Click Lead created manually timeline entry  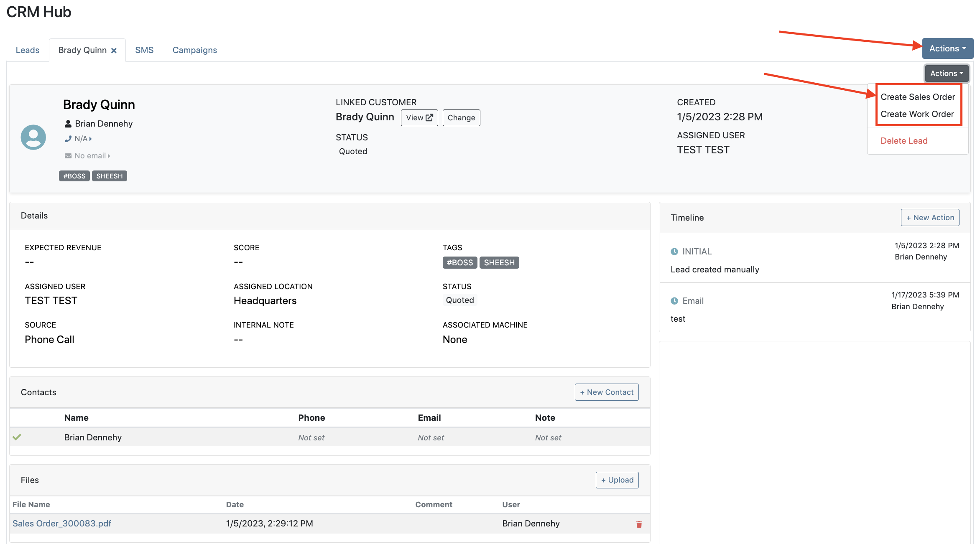coord(715,269)
